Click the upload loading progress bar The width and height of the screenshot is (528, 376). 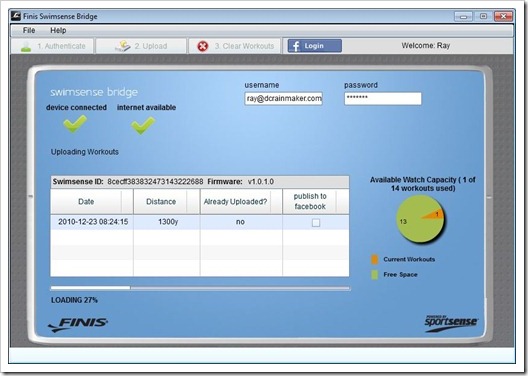coord(200,288)
